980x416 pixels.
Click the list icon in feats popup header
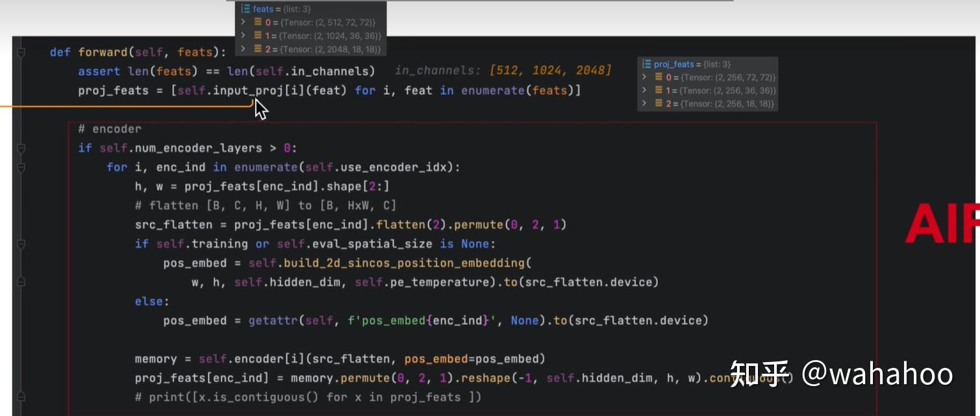(x=245, y=8)
